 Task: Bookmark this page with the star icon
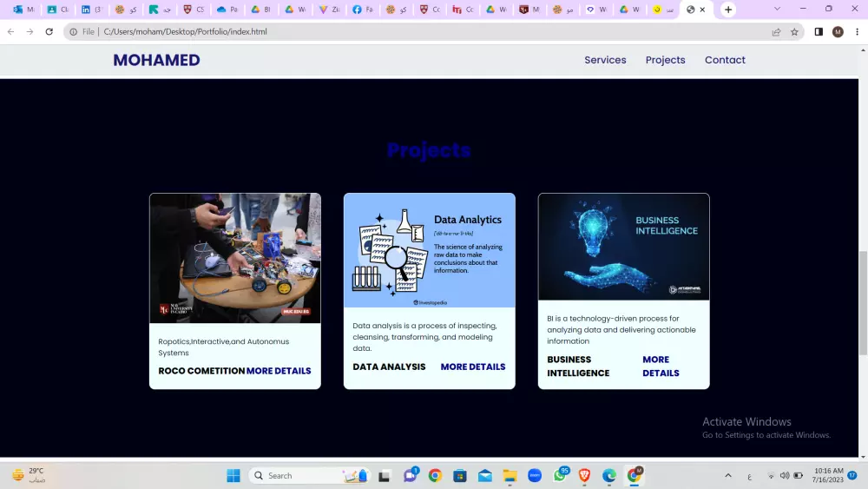coord(794,31)
